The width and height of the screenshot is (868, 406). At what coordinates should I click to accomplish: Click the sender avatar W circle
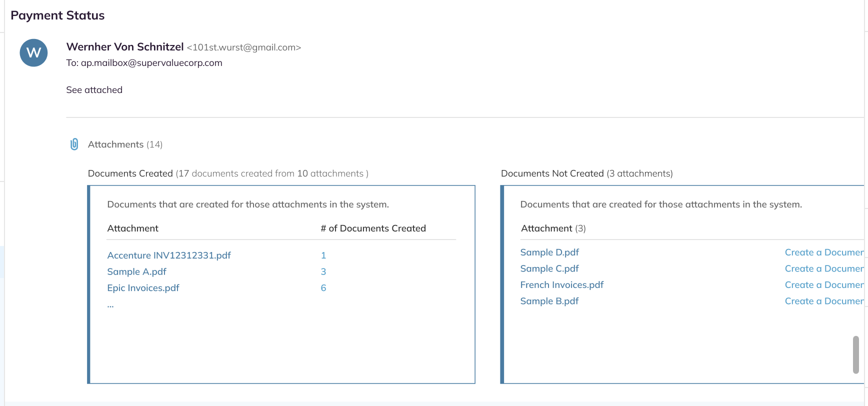pyautogui.click(x=33, y=52)
